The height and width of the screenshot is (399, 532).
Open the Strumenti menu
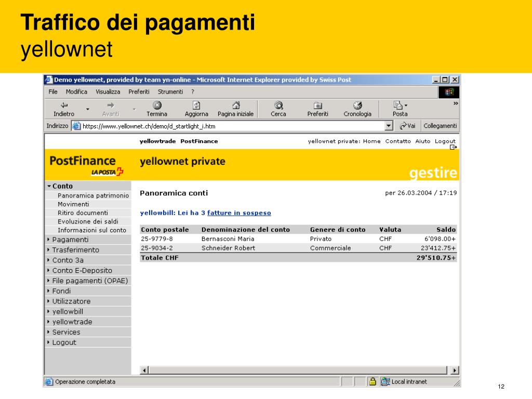(x=170, y=91)
